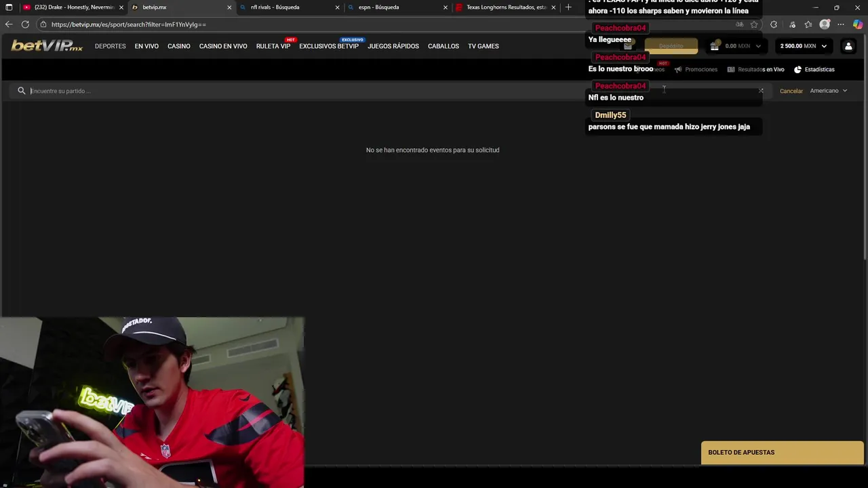
Task: Close the Drake YouTube tab
Action: pos(121,7)
